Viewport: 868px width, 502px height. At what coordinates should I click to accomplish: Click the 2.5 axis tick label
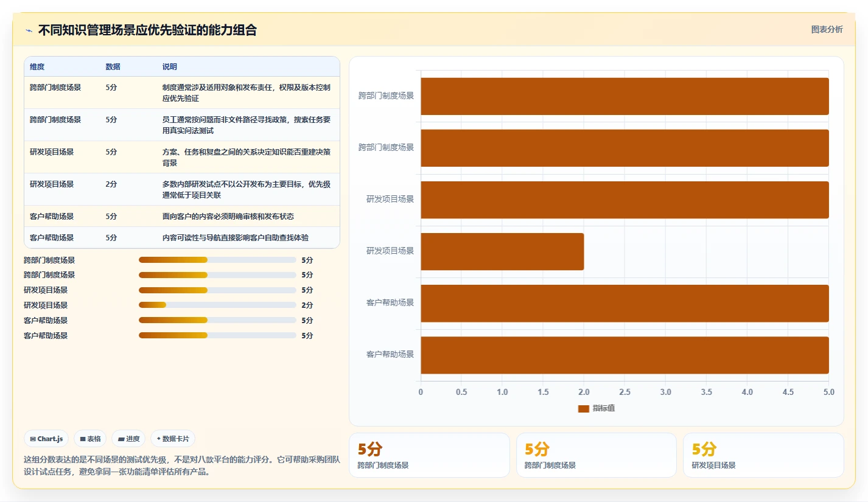click(x=625, y=392)
